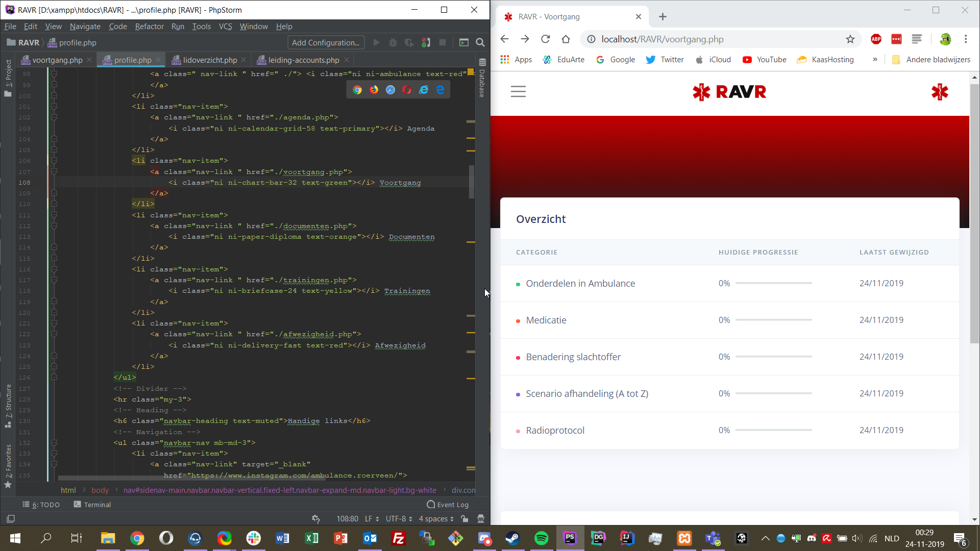
Task: Open the Terminal tool window
Action: pyautogui.click(x=92, y=505)
